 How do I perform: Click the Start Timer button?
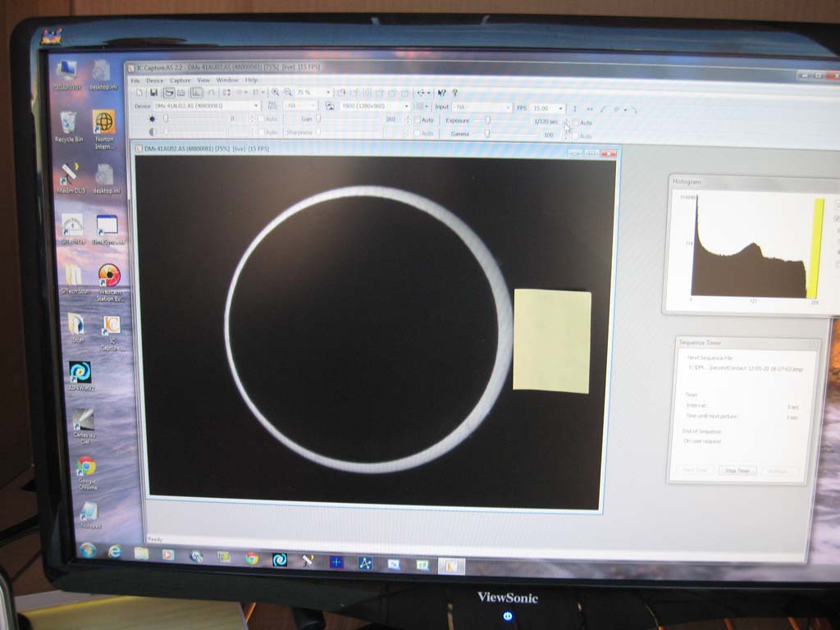click(696, 470)
